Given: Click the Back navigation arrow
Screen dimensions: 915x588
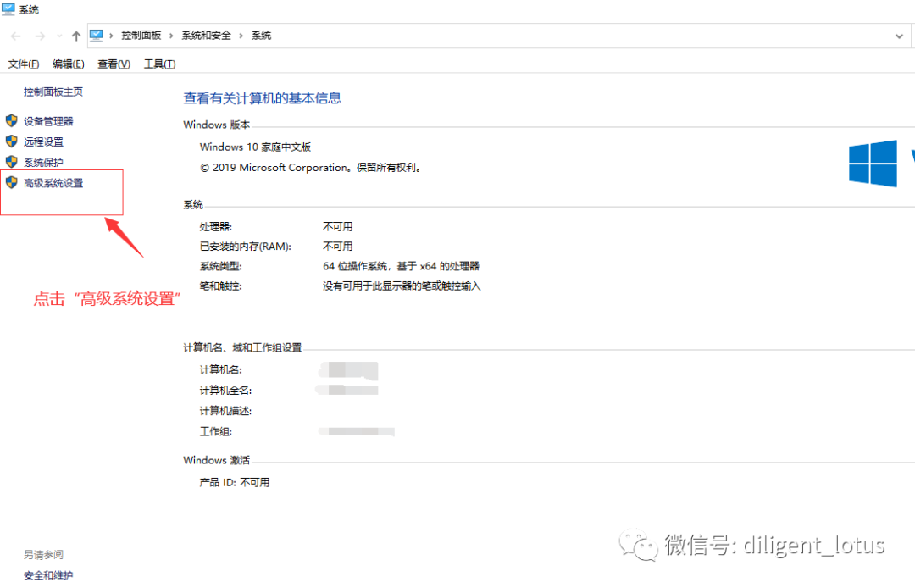Looking at the screenshot, I should (x=16, y=36).
